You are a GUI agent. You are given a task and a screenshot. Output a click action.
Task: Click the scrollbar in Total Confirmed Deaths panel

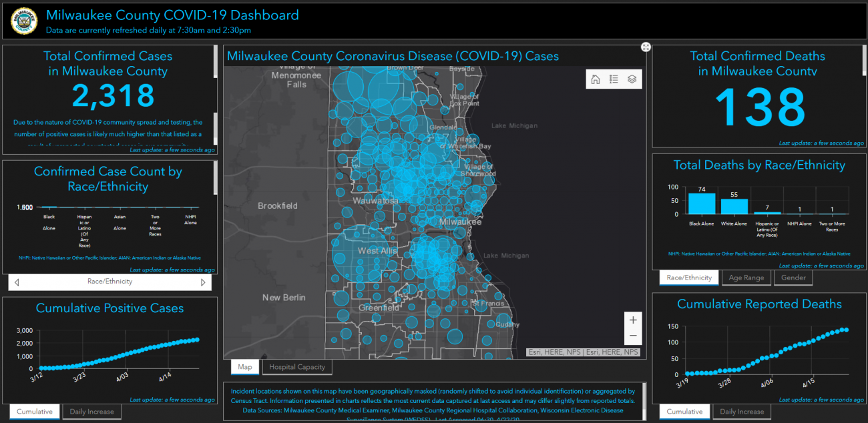point(864,61)
